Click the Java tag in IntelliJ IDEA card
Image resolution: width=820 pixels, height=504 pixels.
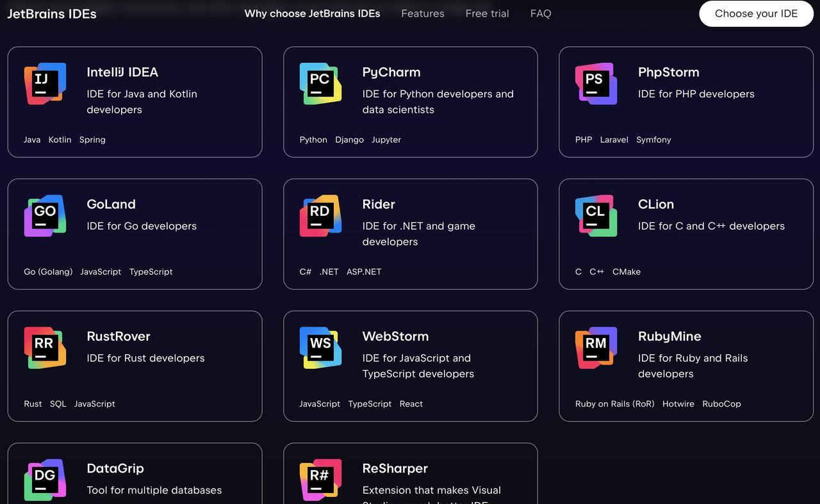pos(32,140)
